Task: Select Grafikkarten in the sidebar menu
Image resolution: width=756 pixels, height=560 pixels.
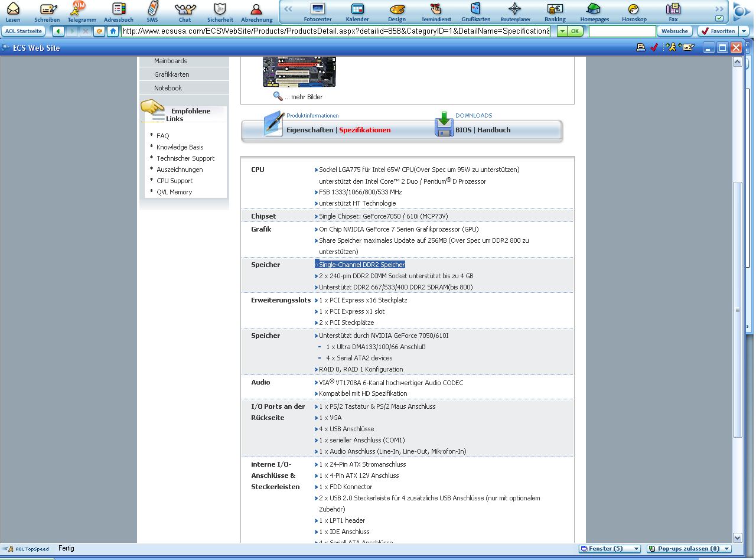Action: [x=172, y=74]
